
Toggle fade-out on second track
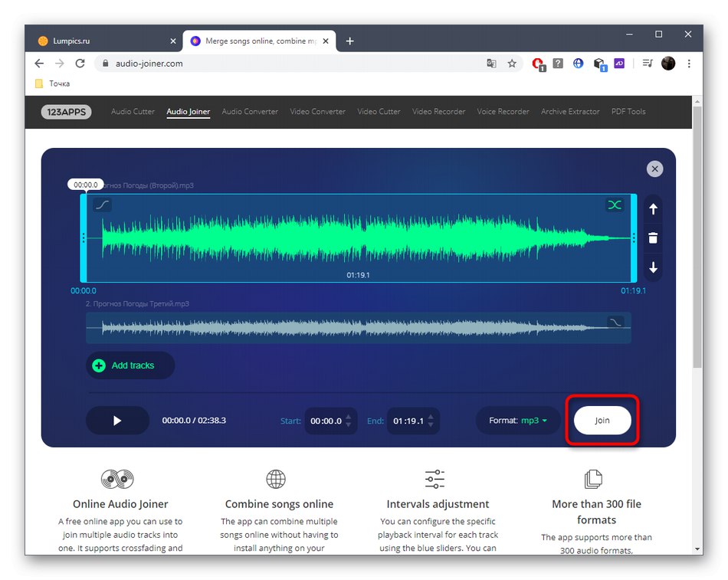[615, 322]
